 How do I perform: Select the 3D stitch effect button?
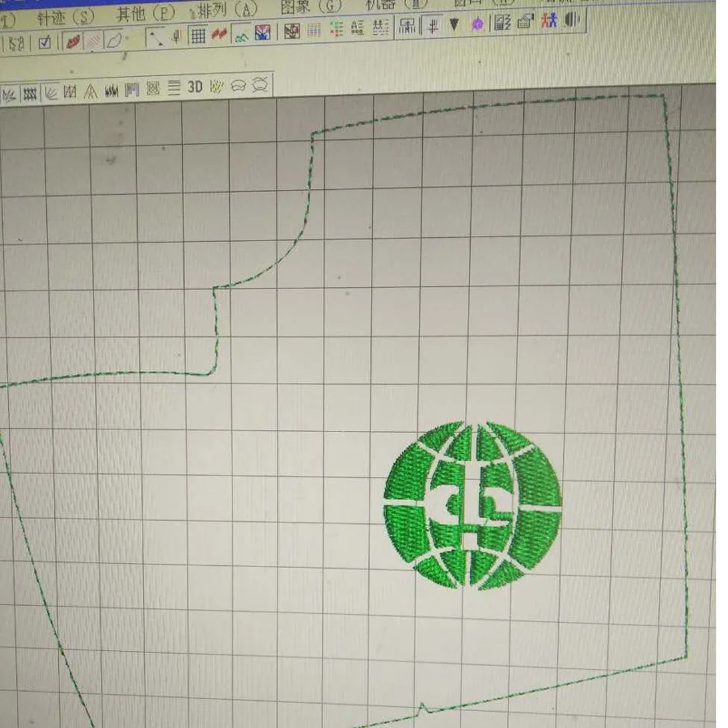[195, 87]
